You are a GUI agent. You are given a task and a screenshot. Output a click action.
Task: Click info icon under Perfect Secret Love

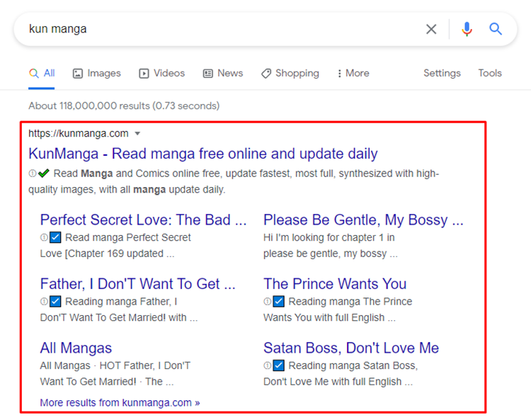(44, 237)
